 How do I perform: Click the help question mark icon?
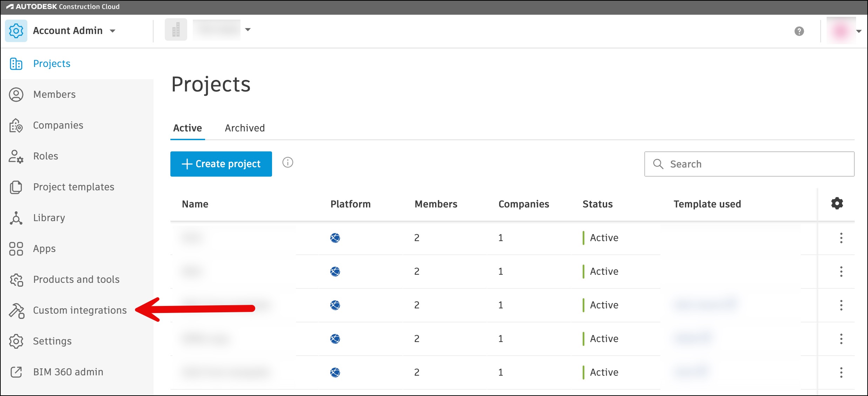pos(799,31)
